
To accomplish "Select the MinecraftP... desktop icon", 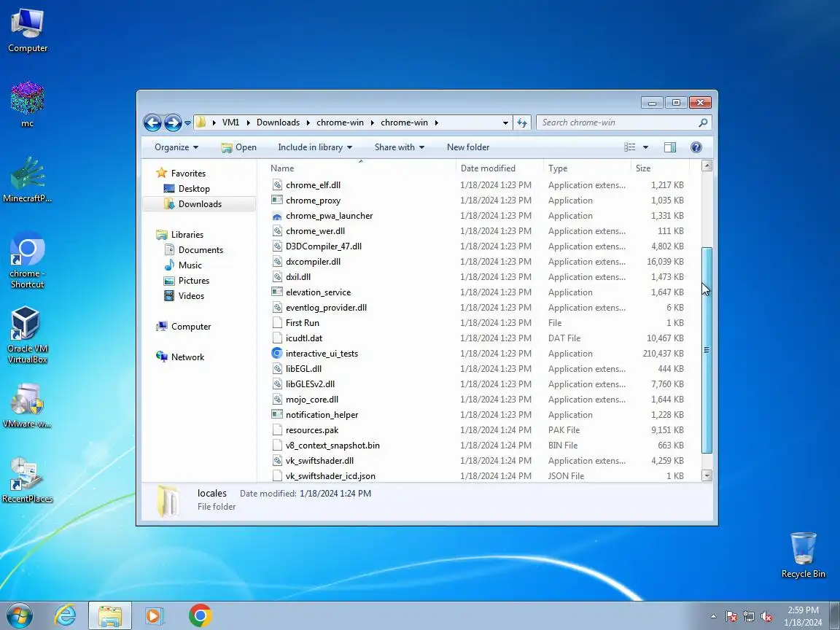I will (x=27, y=179).
